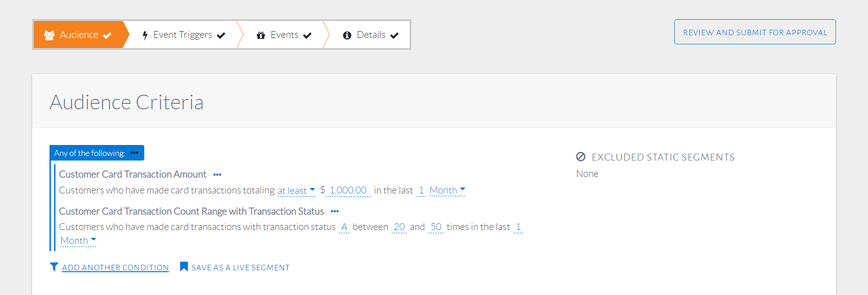
Task: Edit the minimum count value 20
Action: click(399, 227)
